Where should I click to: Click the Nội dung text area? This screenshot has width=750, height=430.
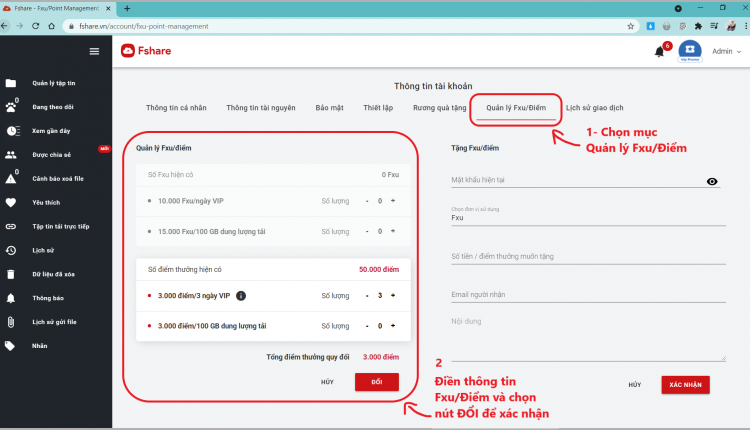click(588, 338)
